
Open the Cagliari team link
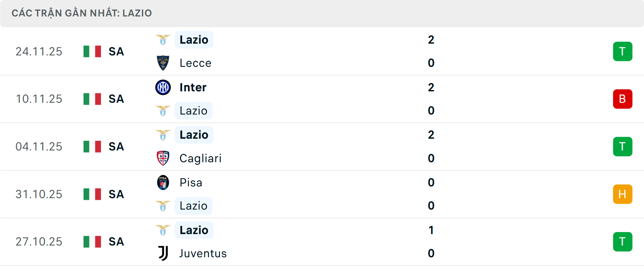pos(200,158)
